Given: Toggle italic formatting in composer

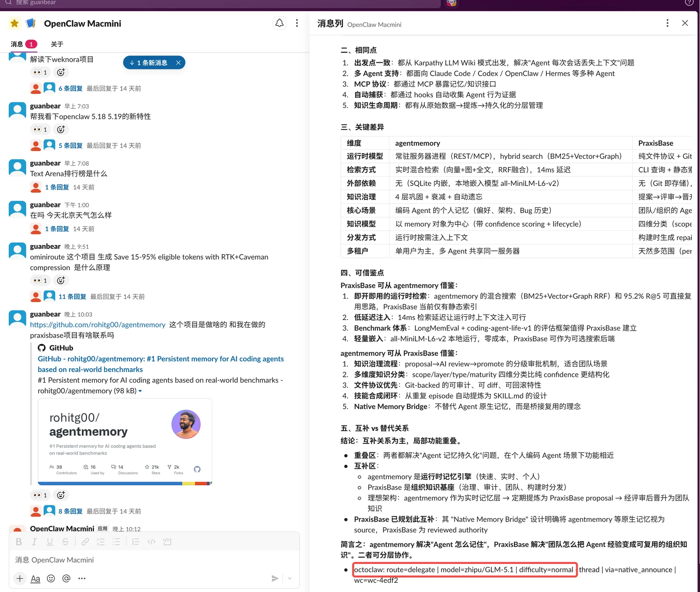Looking at the screenshot, I should [x=34, y=542].
